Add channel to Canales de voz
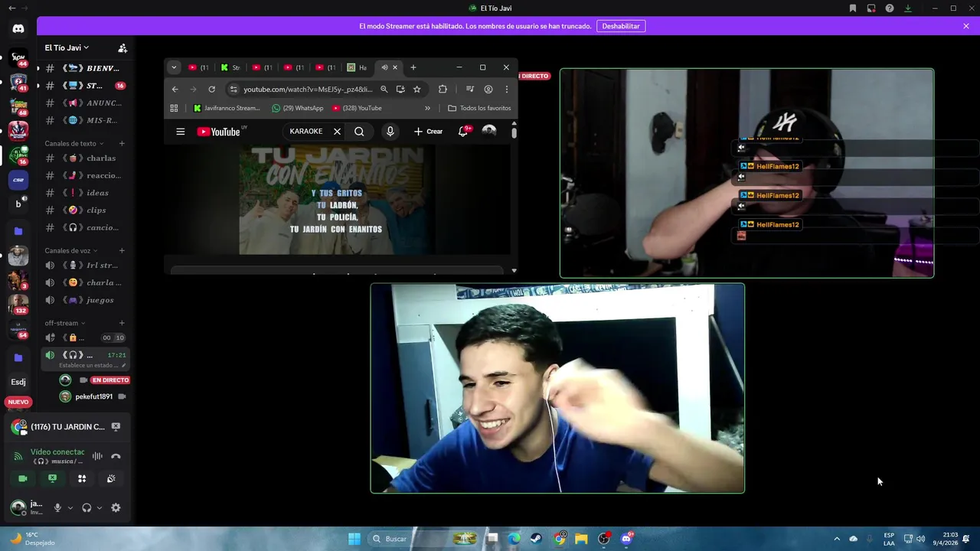This screenshot has height=551, width=980. 122,250
